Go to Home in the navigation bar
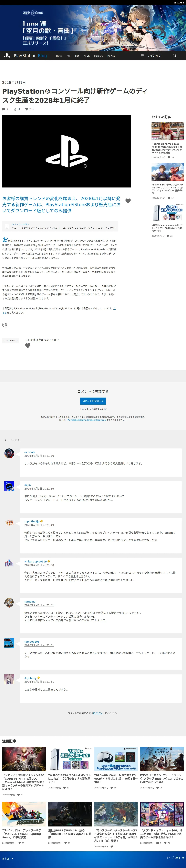 59,56
